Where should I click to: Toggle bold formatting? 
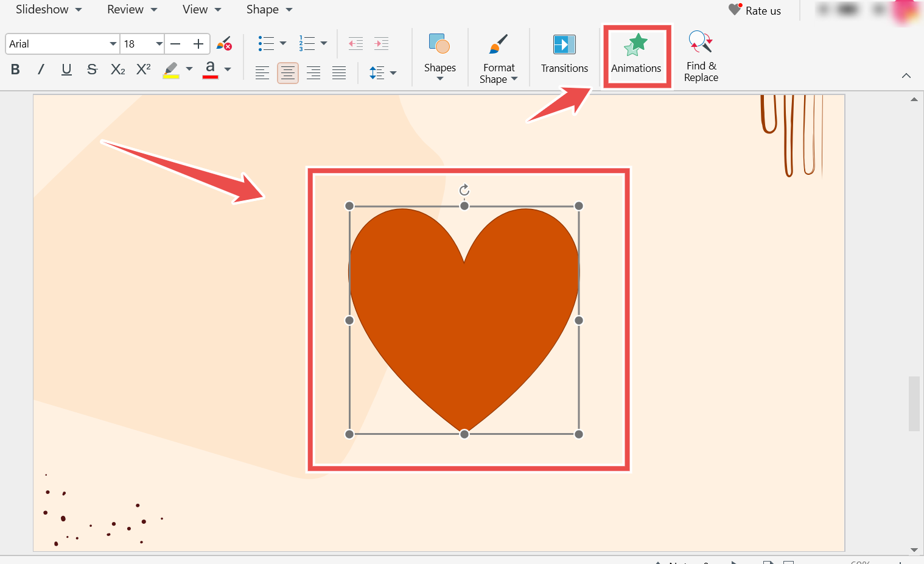[x=16, y=69]
